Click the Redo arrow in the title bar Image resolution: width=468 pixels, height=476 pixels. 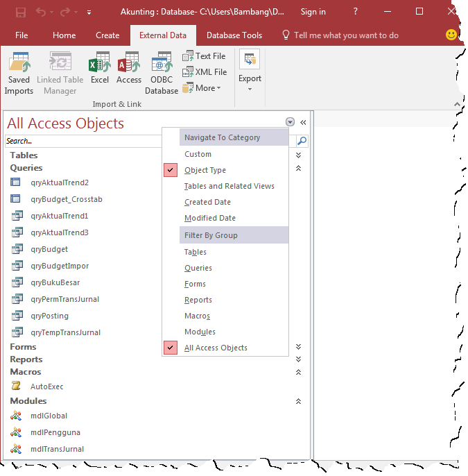coord(65,12)
